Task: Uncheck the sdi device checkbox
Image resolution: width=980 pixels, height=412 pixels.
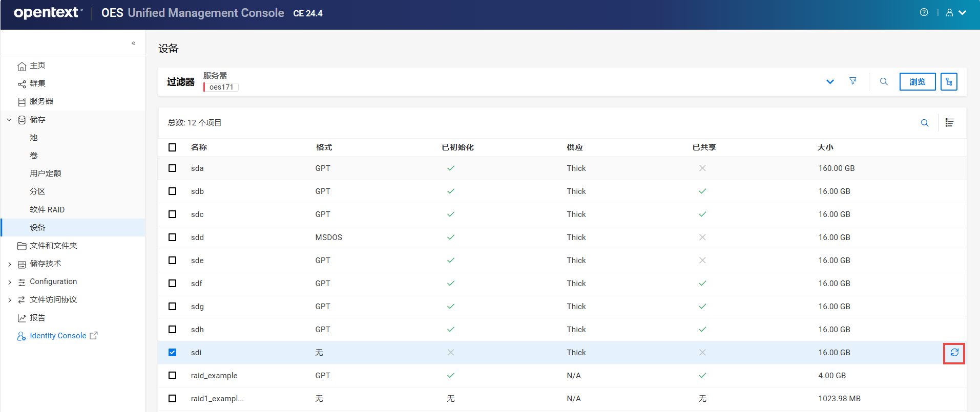Action: (x=173, y=353)
